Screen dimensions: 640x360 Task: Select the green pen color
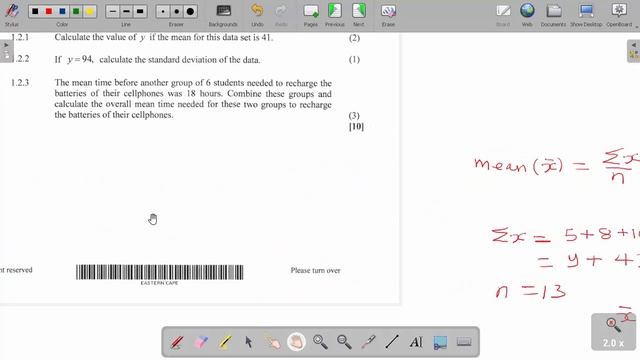point(76,11)
